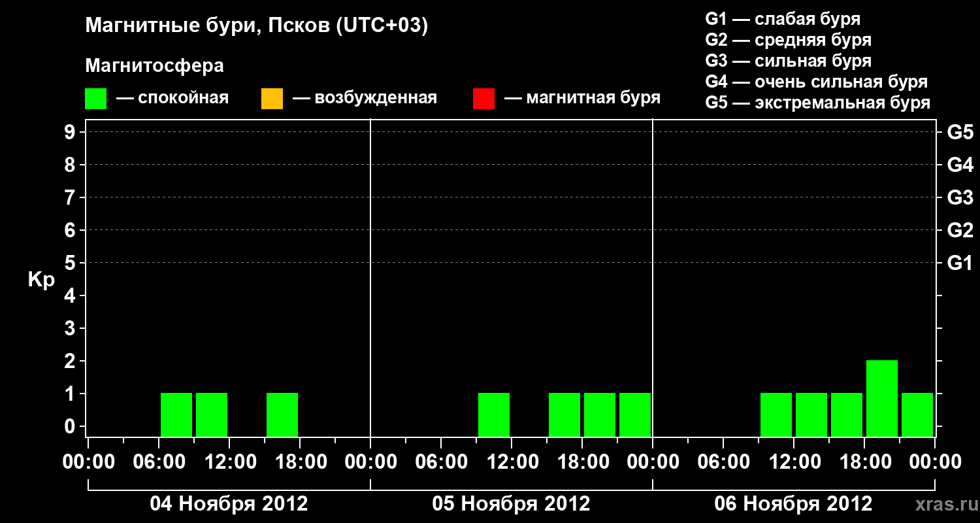The width and height of the screenshot is (980, 523).
Task: Click the 'Магнитосфера' heading
Action: [154, 66]
